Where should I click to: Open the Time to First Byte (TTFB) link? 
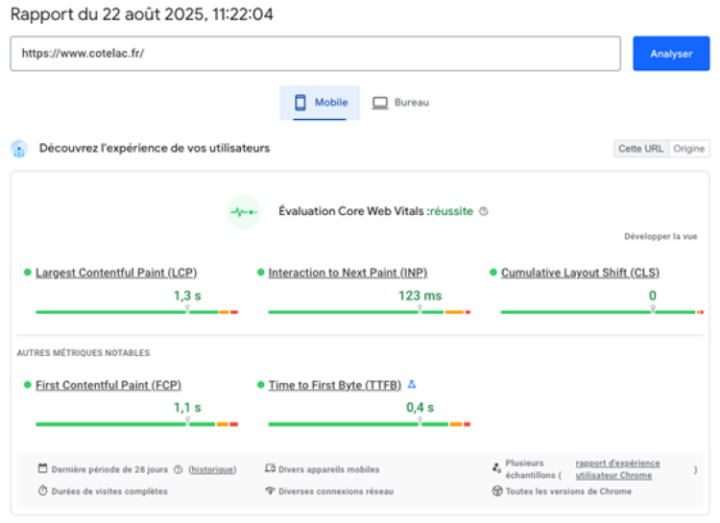tap(335, 385)
